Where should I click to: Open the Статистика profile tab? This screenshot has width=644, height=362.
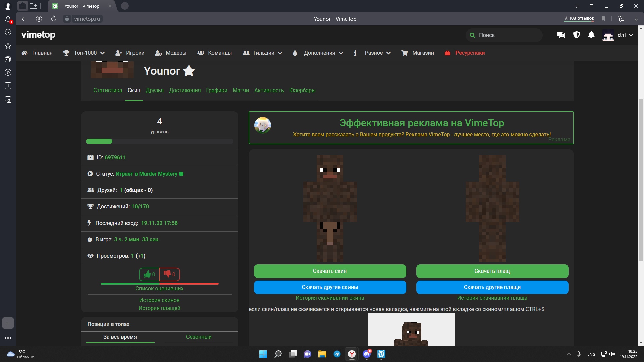pos(108,90)
